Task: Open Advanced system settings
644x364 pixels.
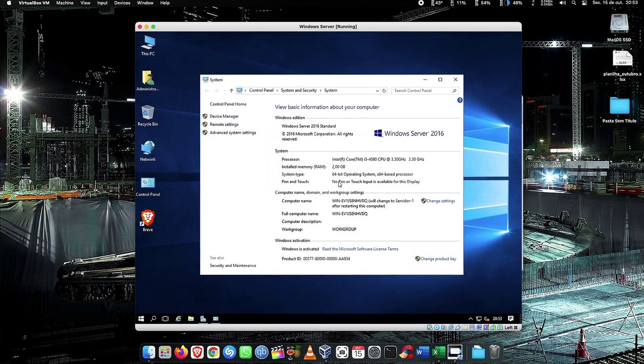Action: (233, 132)
